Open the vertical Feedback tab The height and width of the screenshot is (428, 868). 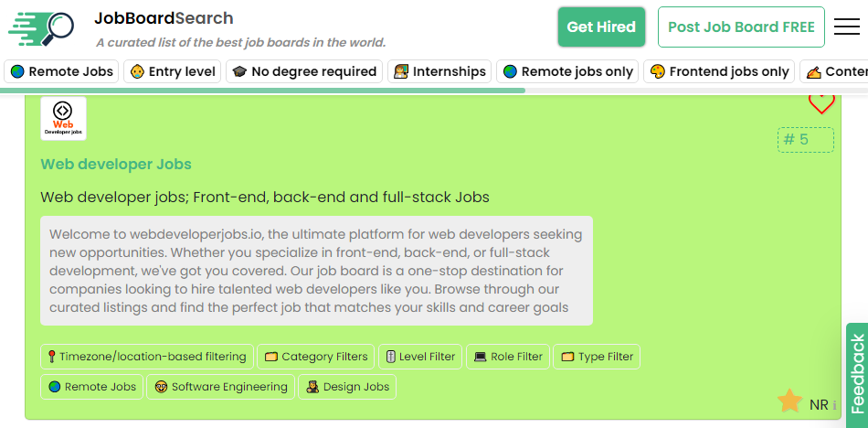[857, 374]
